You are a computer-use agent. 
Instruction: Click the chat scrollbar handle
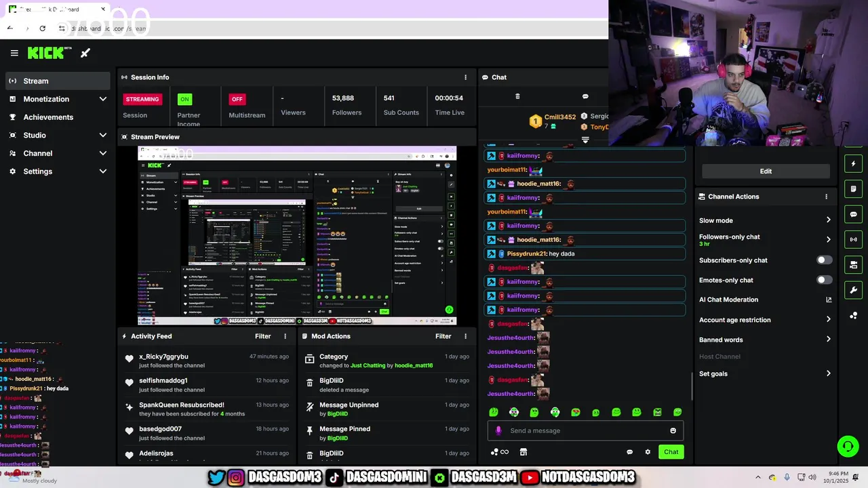tap(692, 386)
